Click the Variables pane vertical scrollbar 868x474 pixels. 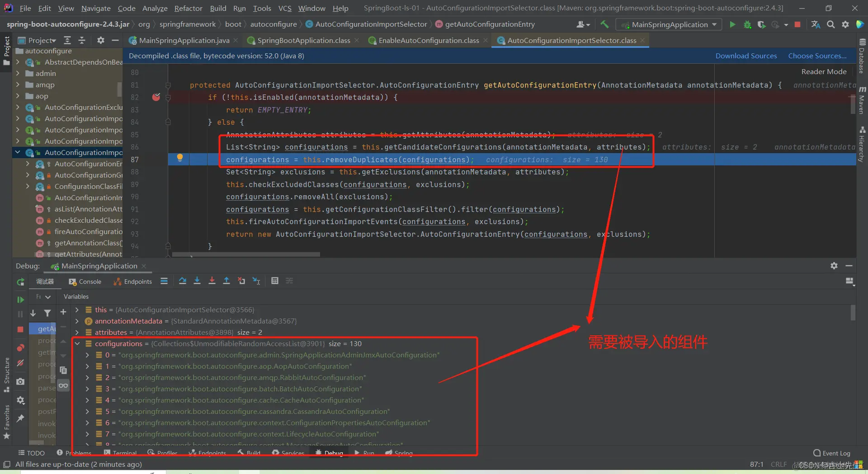(x=853, y=313)
